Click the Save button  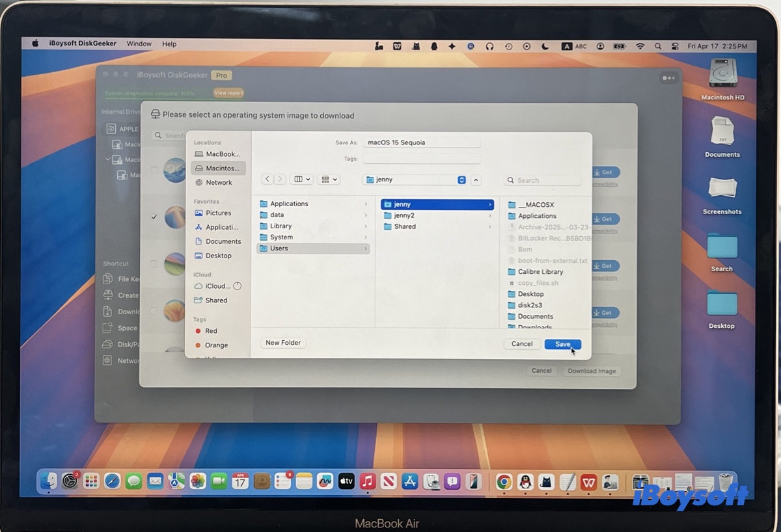[x=562, y=343]
